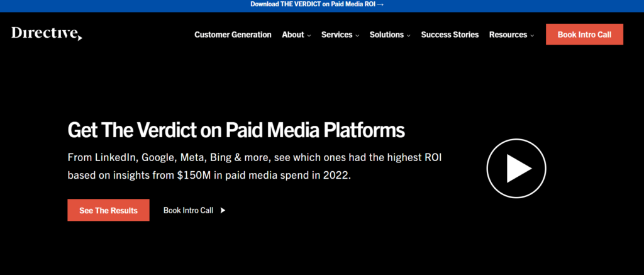The image size is (644, 275).
Task: Follow the hero Book Intro Call link
Action: pyautogui.click(x=188, y=210)
